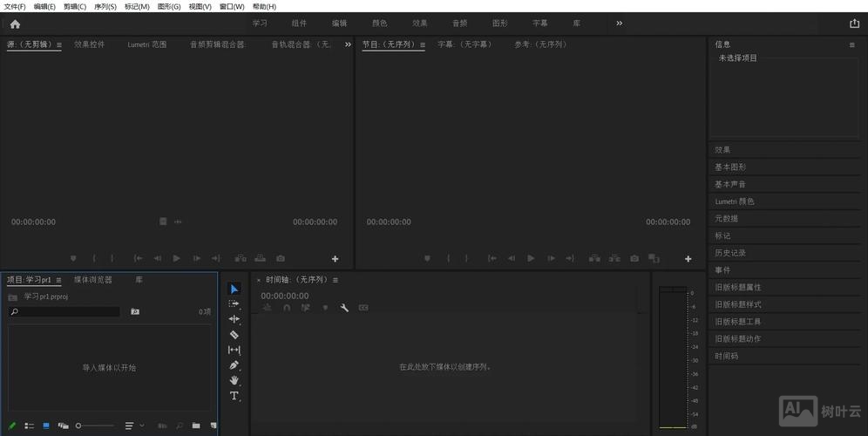Screen dimensions: 868x436
Task: Pick the Track Select Forward tool
Action: click(234, 303)
